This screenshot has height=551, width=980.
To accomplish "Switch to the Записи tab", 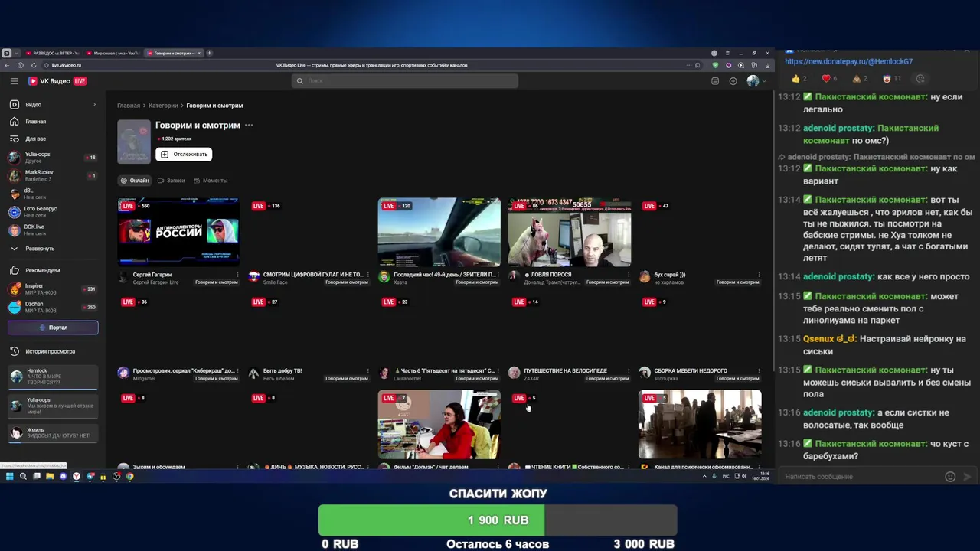I will pyautogui.click(x=171, y=181).
